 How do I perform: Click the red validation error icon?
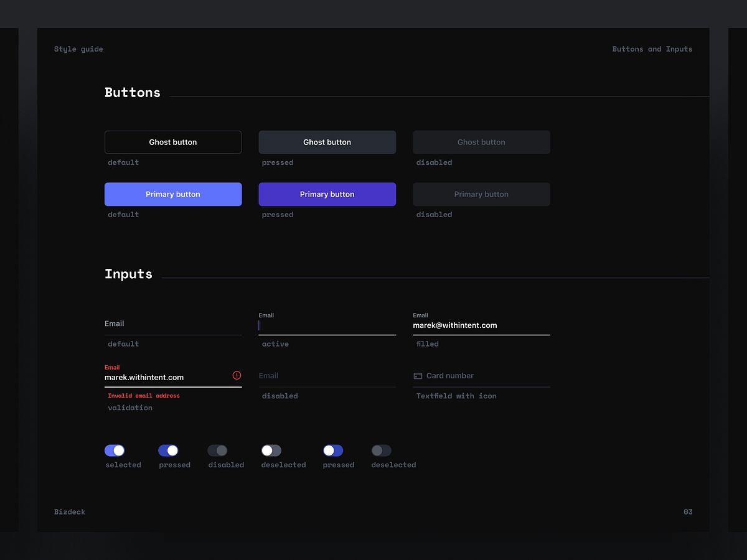pyautogui.click(x=237, y=375)
